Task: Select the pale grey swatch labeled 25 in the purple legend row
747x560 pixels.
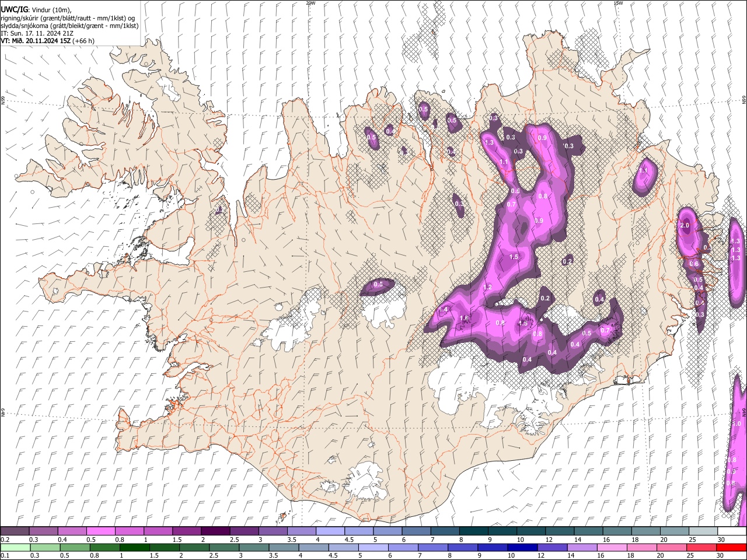Action: (703, 531)
